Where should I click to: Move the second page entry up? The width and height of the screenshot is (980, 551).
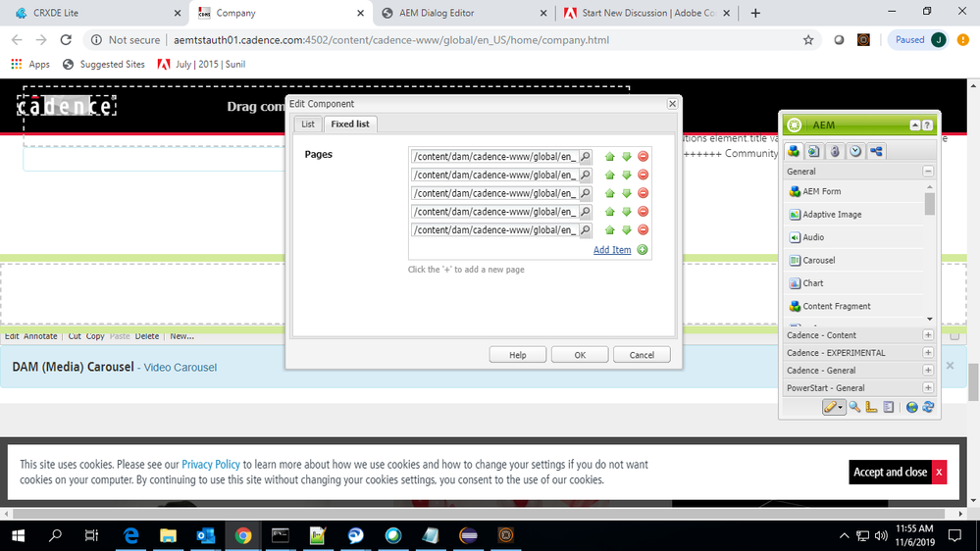[609, 175]
